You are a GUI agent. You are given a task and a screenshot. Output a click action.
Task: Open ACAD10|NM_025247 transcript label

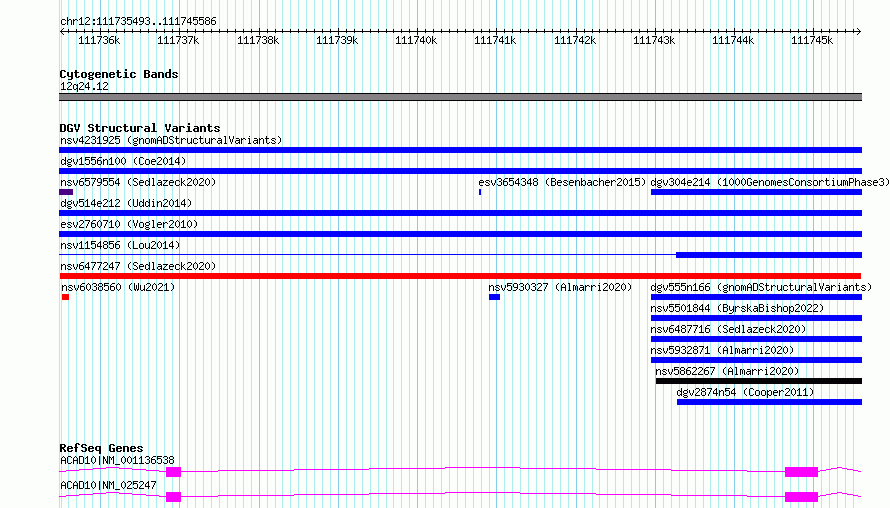coord(108,485)
